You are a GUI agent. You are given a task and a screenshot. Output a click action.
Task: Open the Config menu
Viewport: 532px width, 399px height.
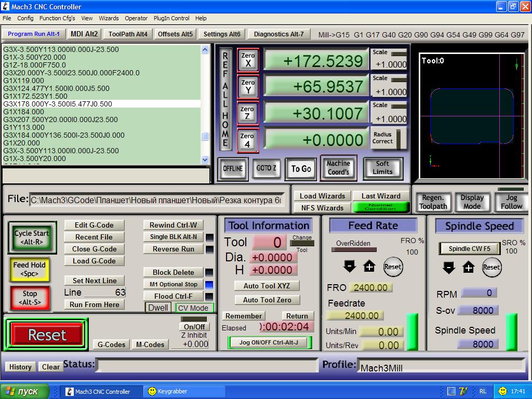pyautogui.click(x=25, y=18)
